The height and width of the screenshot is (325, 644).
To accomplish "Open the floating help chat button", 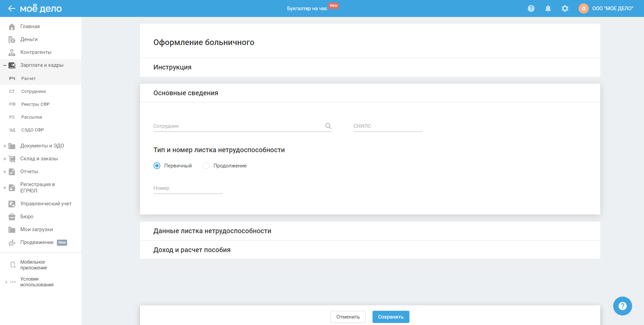I will coord(623,306).
